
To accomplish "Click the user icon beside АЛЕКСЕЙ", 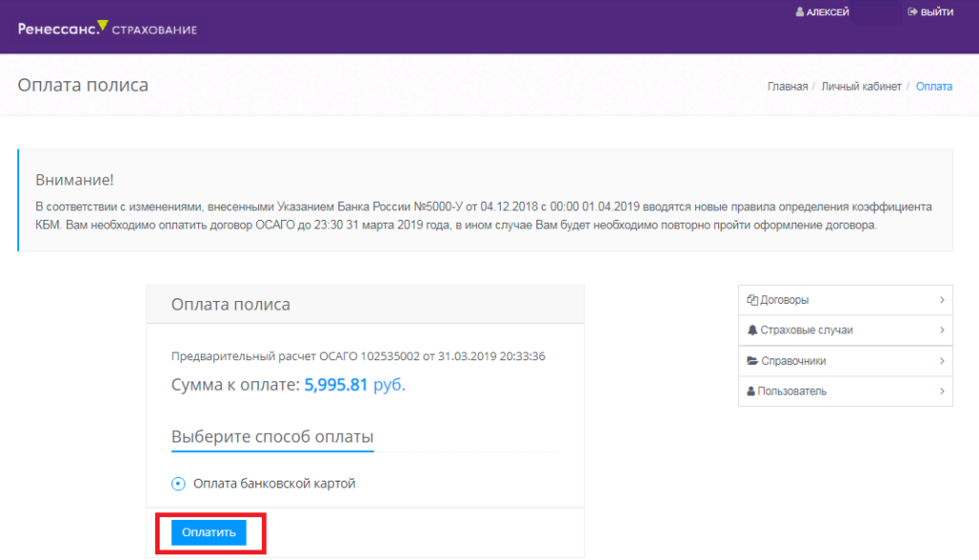I will 799,12.
